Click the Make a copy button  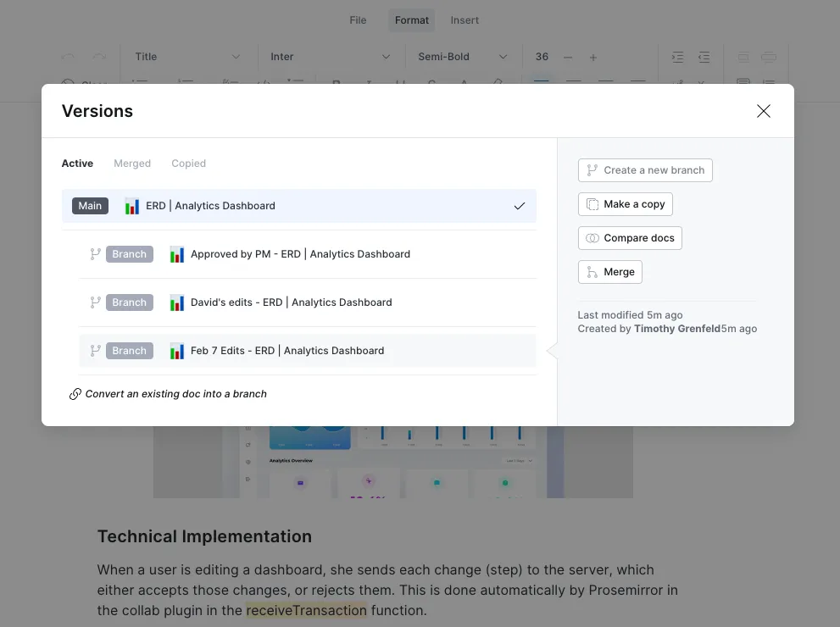pos(626,204)
